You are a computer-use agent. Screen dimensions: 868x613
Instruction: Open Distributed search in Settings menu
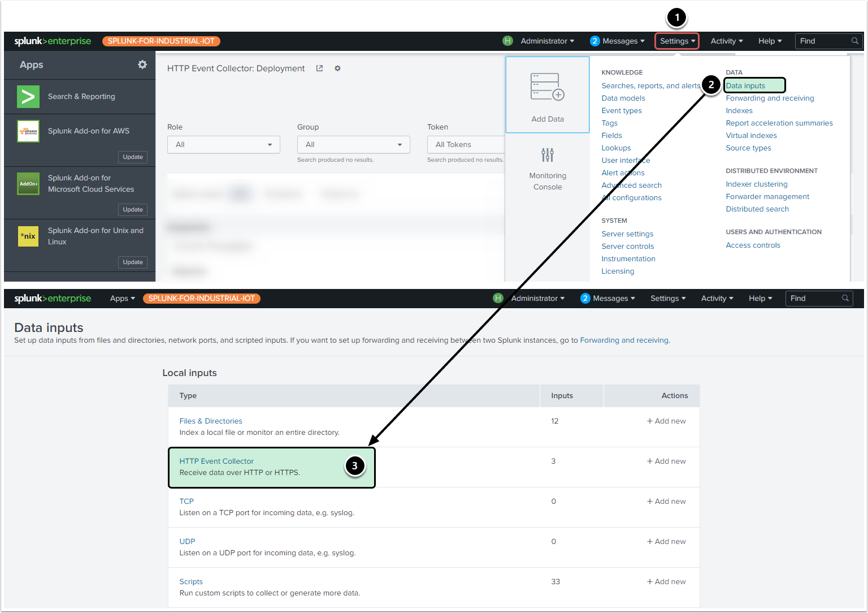[x=757, y=209]
